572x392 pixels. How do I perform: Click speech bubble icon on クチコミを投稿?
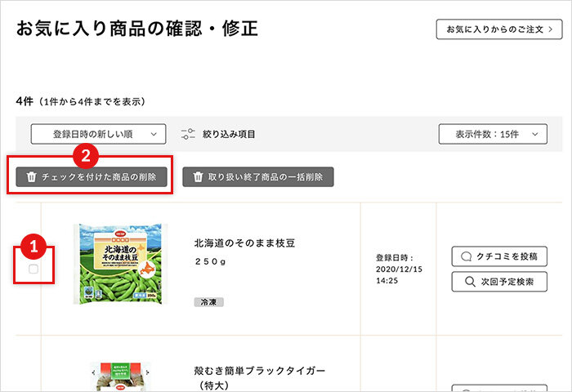[x=467, y=256]
